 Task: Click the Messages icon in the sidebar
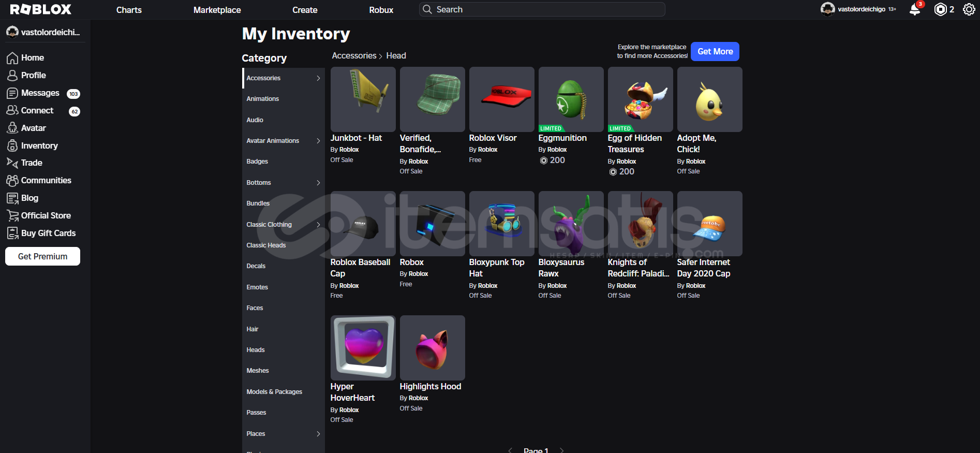tap(12, 93)
